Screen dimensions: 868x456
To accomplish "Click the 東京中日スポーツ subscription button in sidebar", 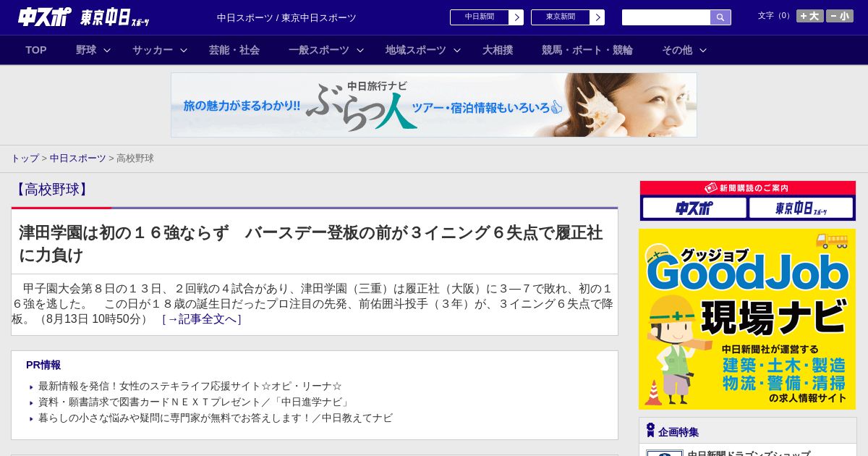I will [801, 208].
